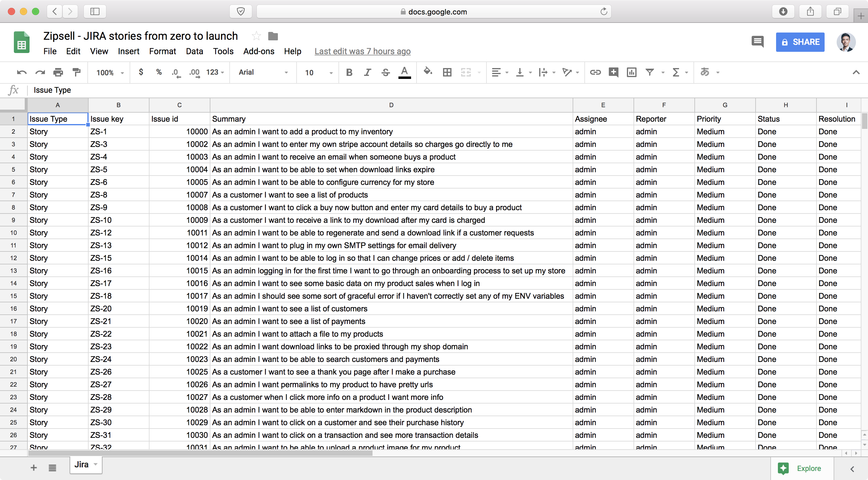Screen dimensions: 868x480
Task: Open the Data menu
Action: click(194, 51)
